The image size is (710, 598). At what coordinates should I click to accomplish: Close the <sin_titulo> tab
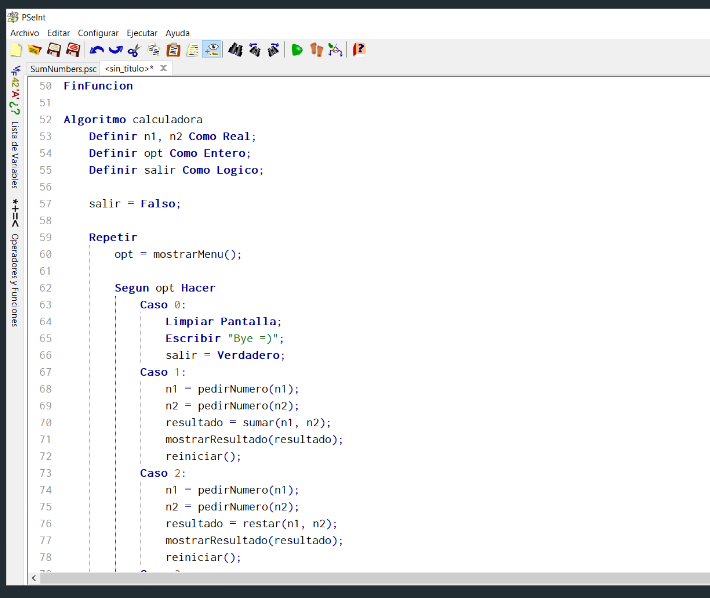[164, 69]
